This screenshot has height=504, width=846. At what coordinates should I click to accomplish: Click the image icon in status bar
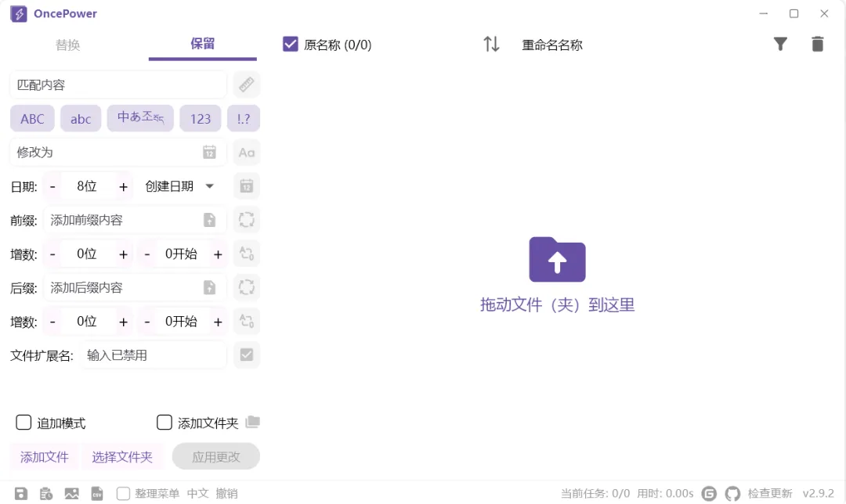pos(71,493)
